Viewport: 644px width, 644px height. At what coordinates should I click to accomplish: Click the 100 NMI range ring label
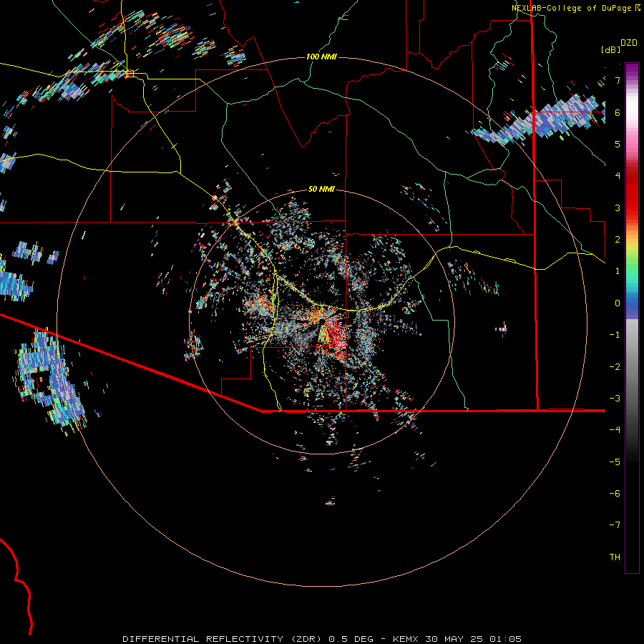point(321,57)
